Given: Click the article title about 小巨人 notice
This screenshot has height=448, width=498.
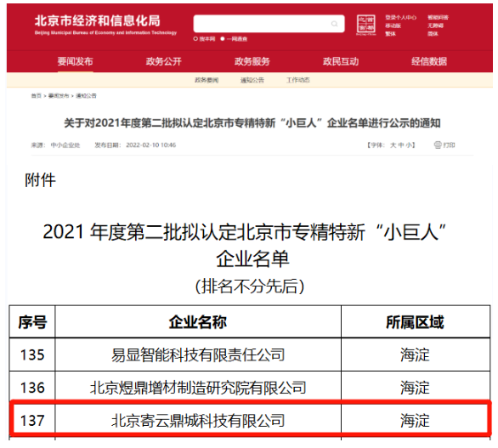Looking at the screenshot, I should (252, 123).
